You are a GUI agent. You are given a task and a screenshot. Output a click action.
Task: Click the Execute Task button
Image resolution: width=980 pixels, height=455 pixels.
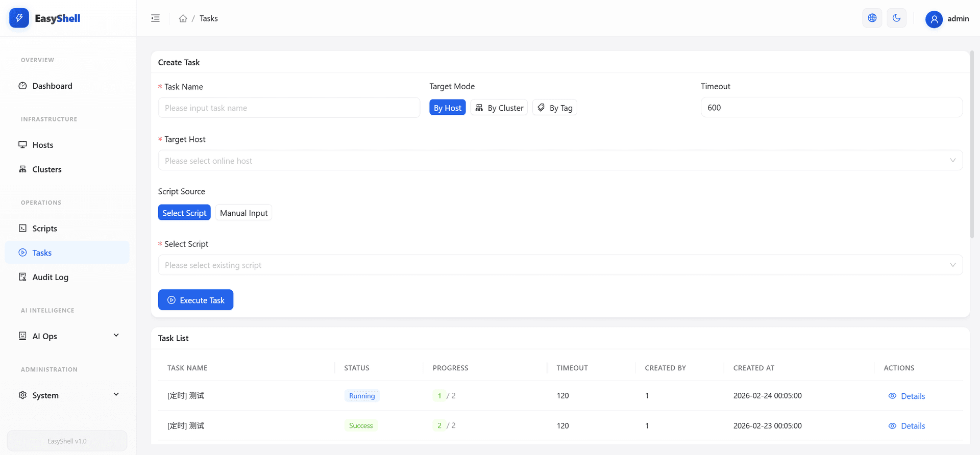point(195,300)
